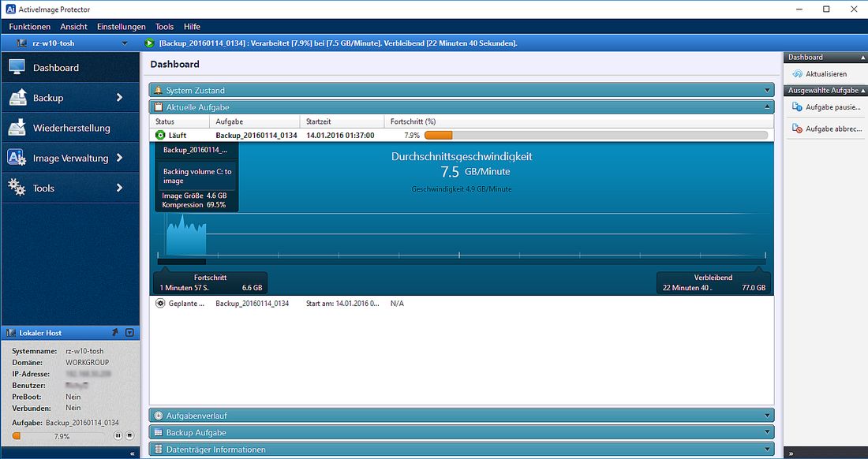Click the Image Verwaltung gear icon

tap(17, 158)
